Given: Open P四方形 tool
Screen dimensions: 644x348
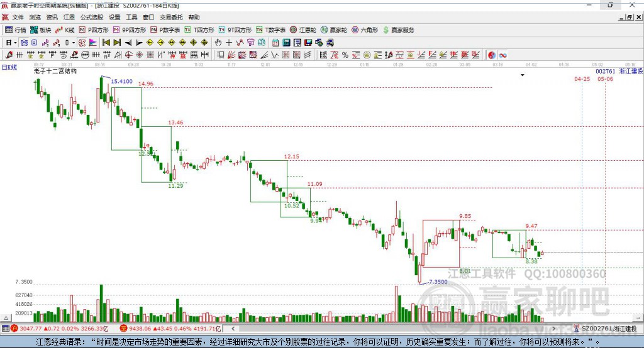Looking at the screenshot, I should 94,30.
